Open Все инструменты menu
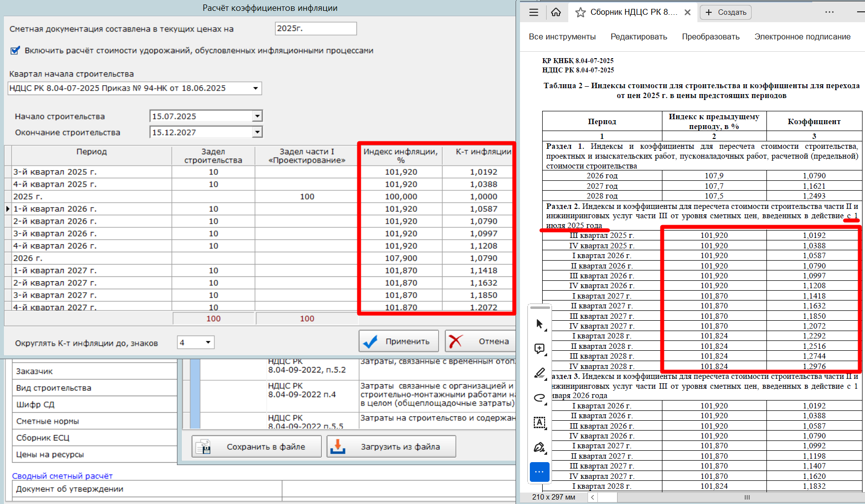This screenshot has height=504, width=865. pos(562,36)
